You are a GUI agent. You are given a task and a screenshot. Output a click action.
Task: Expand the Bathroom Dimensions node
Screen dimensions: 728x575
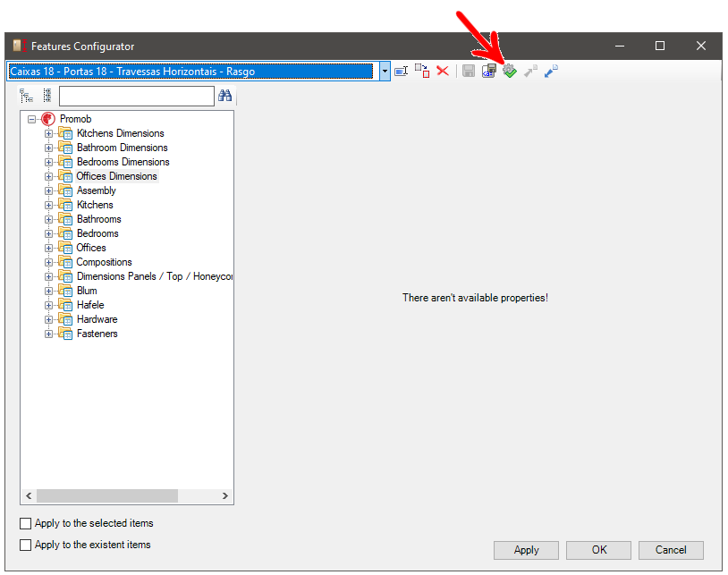point(48,148)
